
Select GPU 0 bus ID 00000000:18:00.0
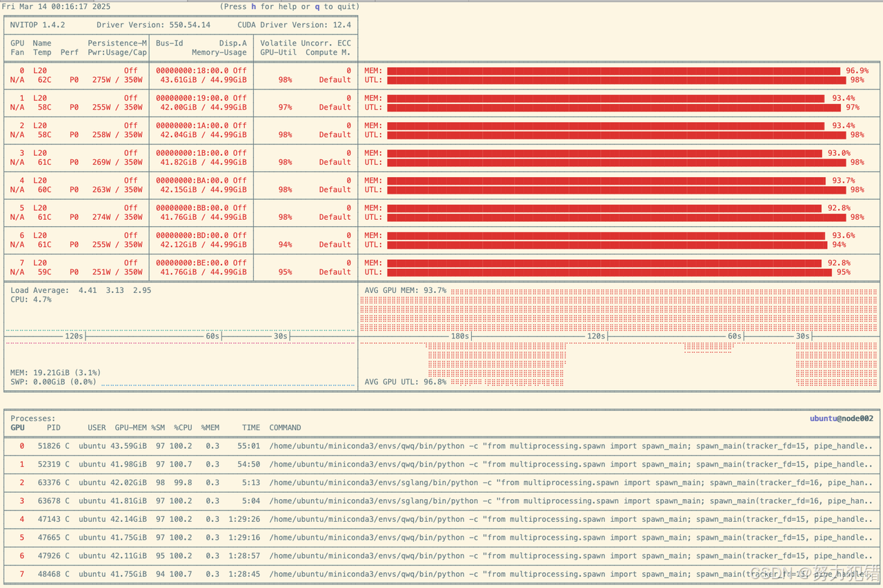192,70
